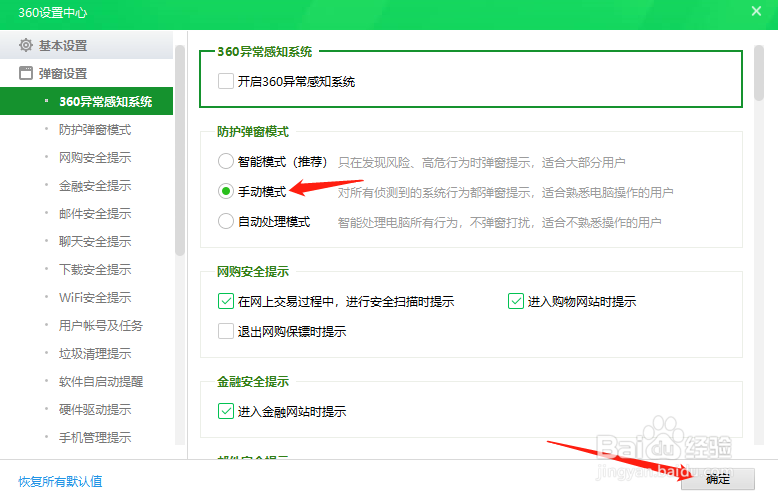Click the gear icon beside 基本设置
778x499 pixels.
tap(26, 45)
